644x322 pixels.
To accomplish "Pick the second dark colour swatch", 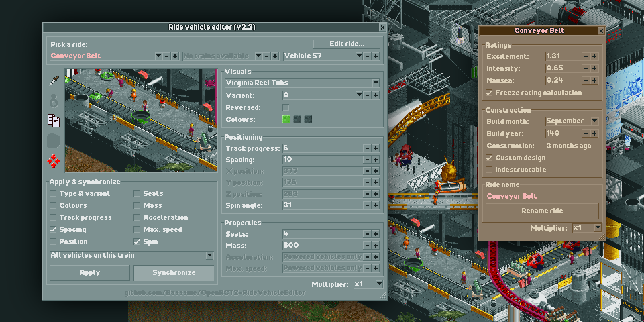I will pyautogui.click(x=297, y=119).
